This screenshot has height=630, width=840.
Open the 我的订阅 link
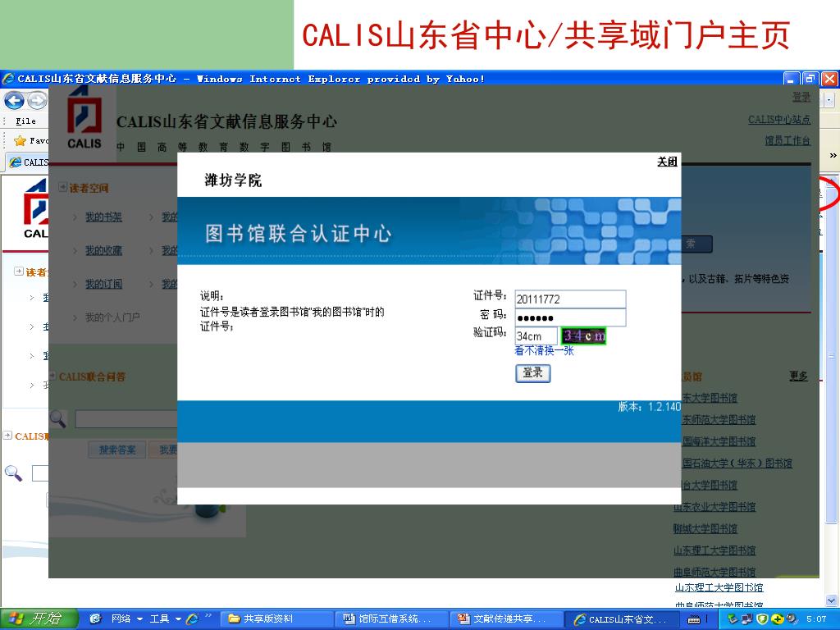pos(103,284)
